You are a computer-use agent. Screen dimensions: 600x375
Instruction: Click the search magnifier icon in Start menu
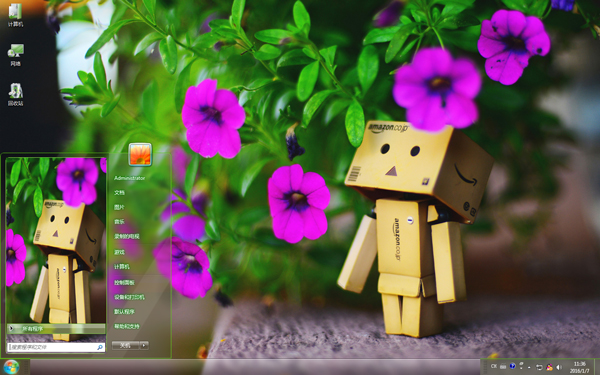coord(100,347)
